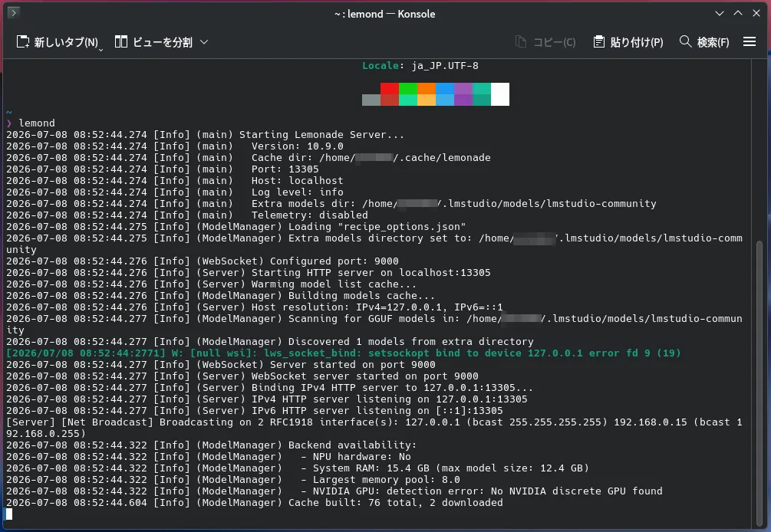Click "NPU hardware: No" line
771x532 pixels.
coord(356,457)
